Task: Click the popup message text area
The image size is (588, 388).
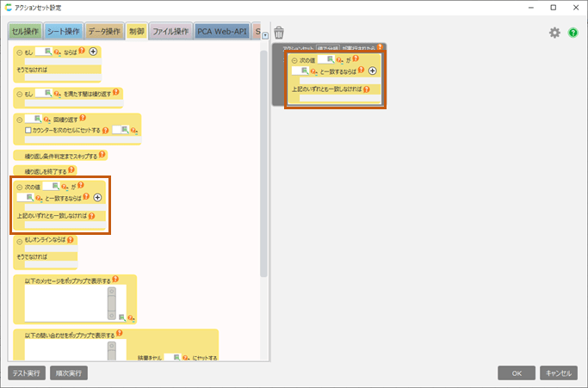Action: [65, 302]
